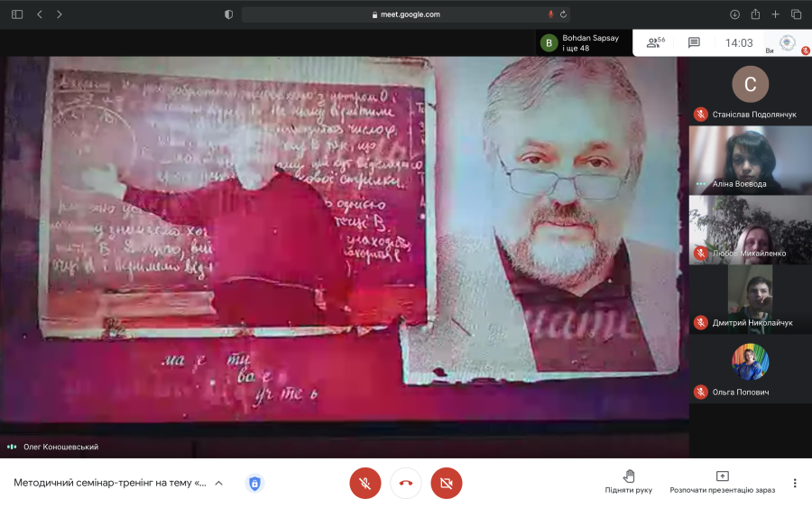Click muted mic icon of Дмитрий Николайчук
Viewport: 812px width, 508px height.
[x=701, y=323]
